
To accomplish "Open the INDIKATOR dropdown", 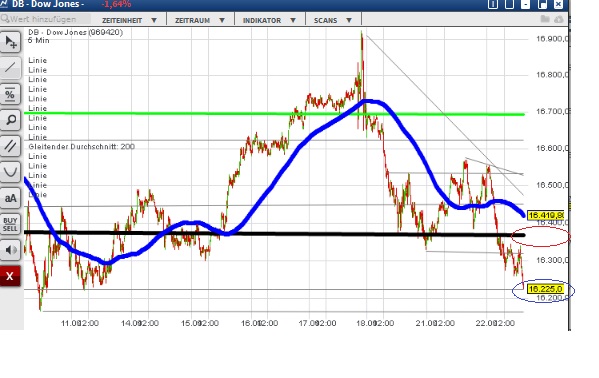I will [269, 20].
